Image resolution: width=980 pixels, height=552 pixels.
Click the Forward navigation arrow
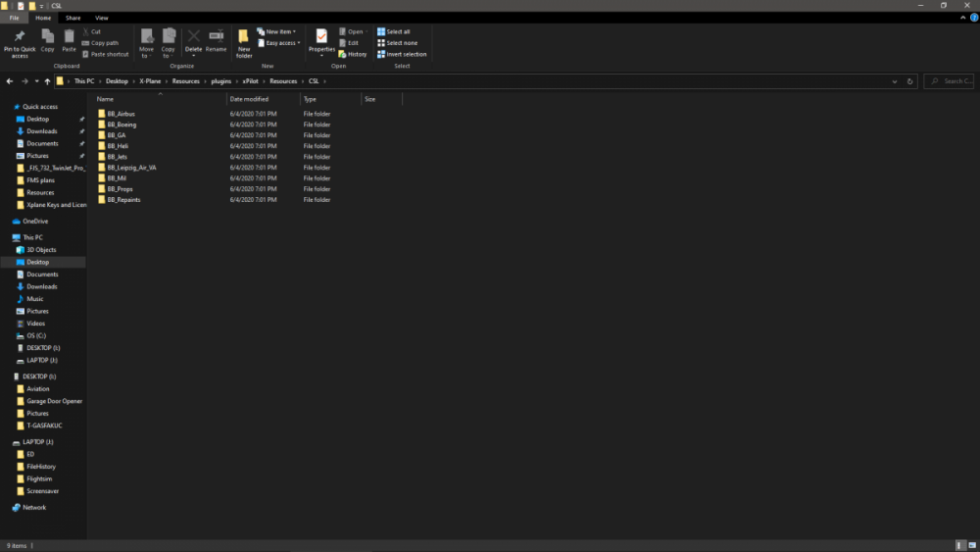click(x=24, y=81)
